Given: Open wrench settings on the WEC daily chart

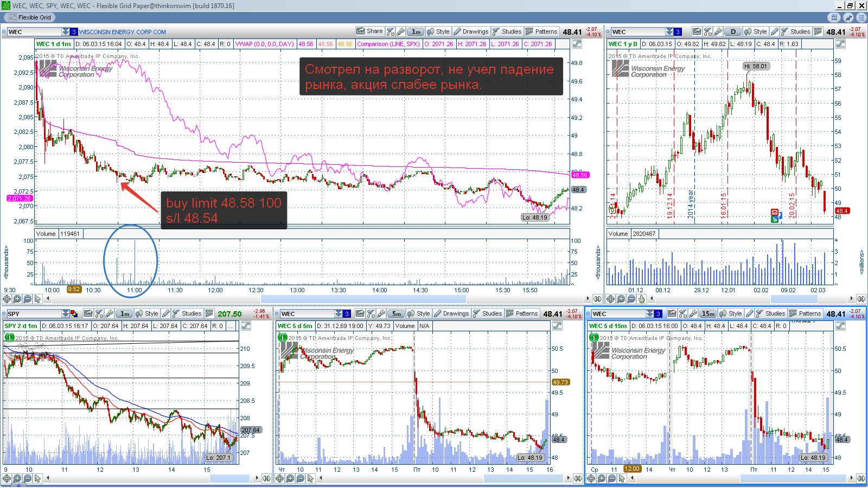Looking at the screenshot, I should click(x=718, y=31).
